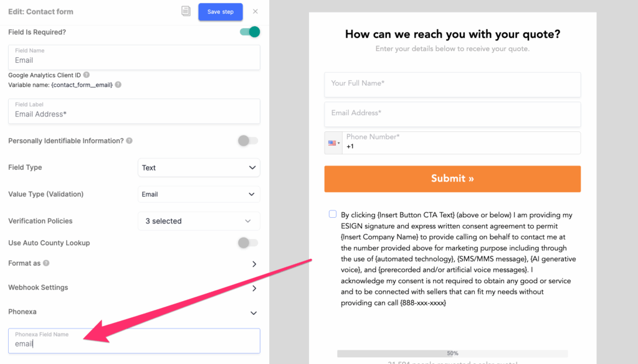
Task: Expand the Format as section
Action: pos(254,264)
